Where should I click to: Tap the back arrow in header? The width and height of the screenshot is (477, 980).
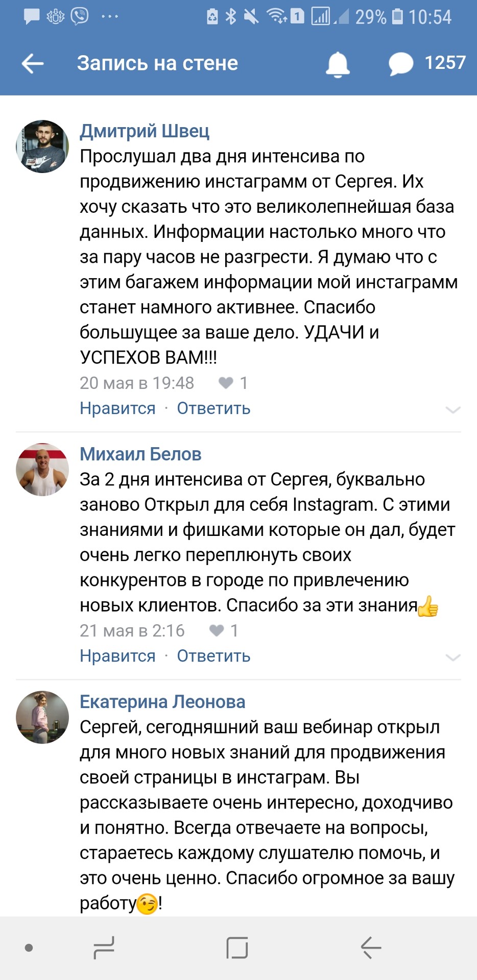pyautogui.click(x=33, y=64)
